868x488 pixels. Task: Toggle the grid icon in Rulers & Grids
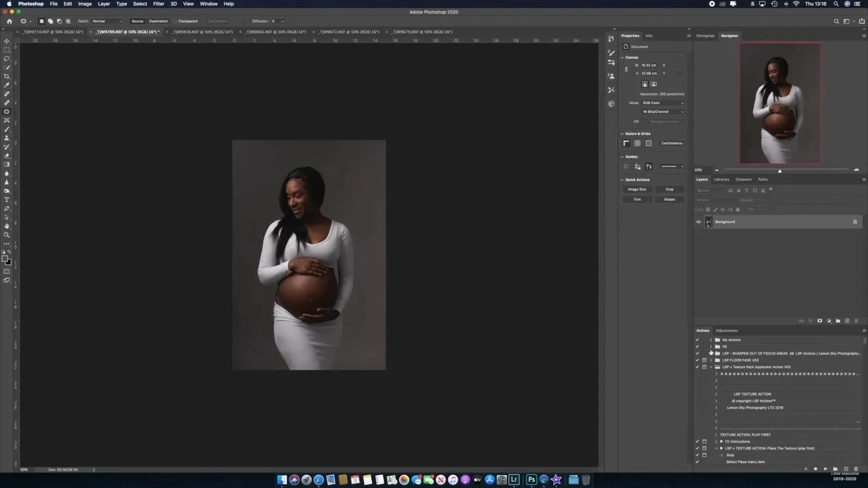[637, 143]
